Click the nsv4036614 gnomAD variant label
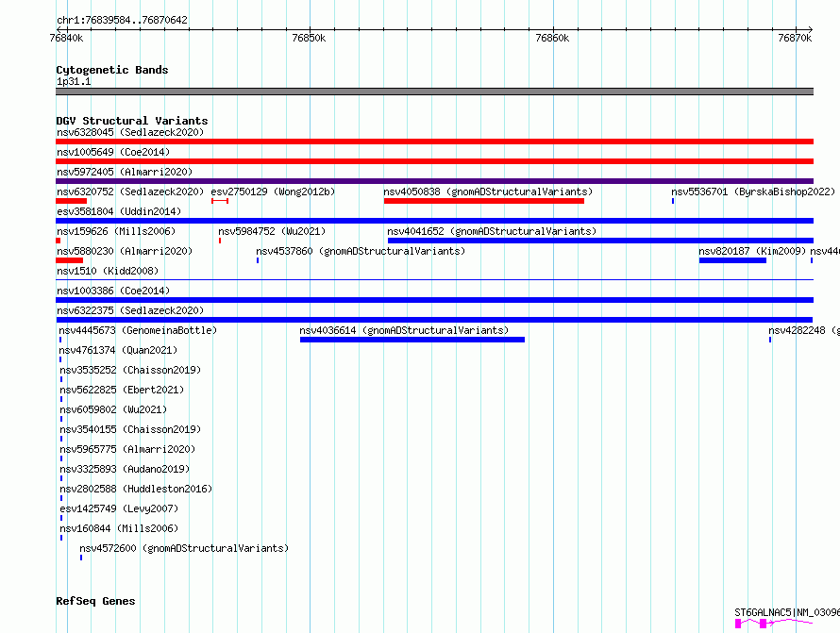840x633 pixels. [404, 330]
